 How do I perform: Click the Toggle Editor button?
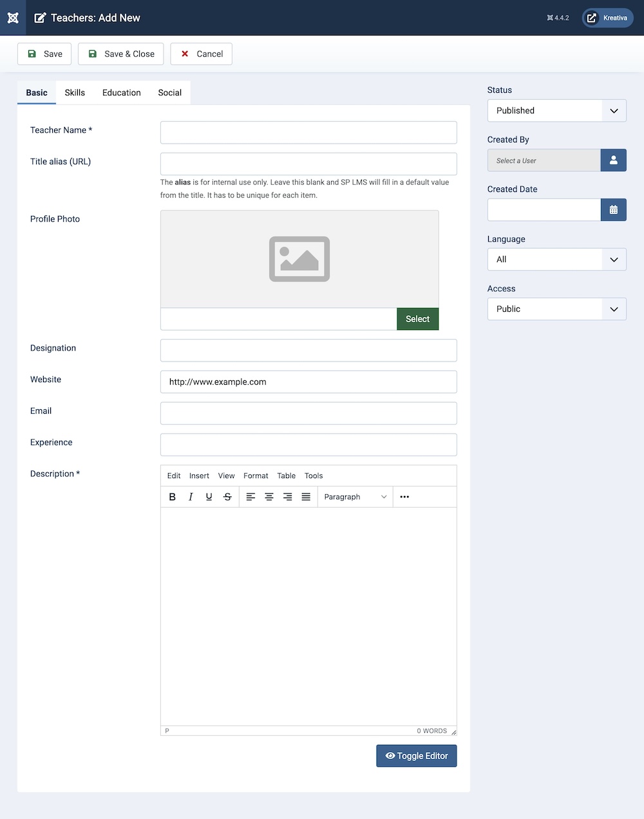[x=416, y=756]
